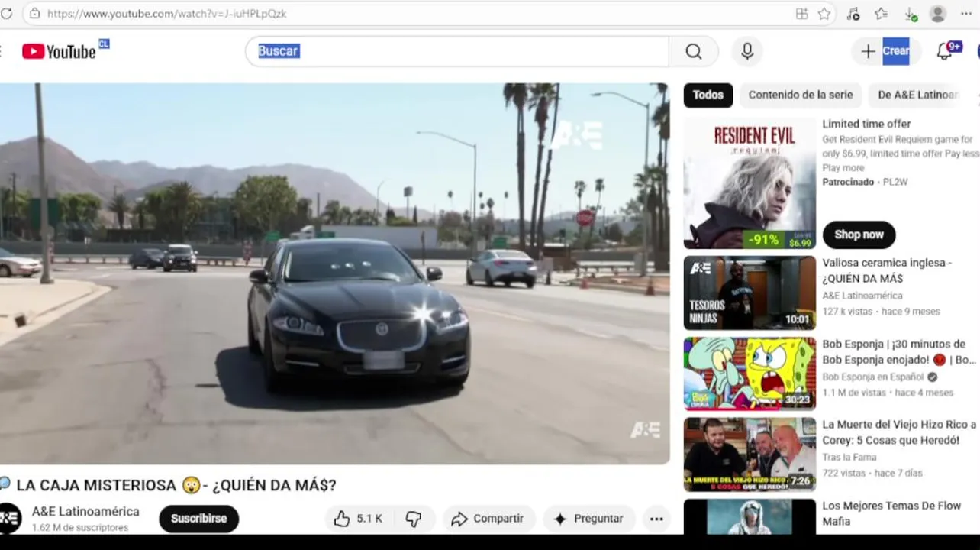The height and width of the screenshot is (550, 980).
Task: Click Tras la Fama channel name
Action: pos(849,457)
